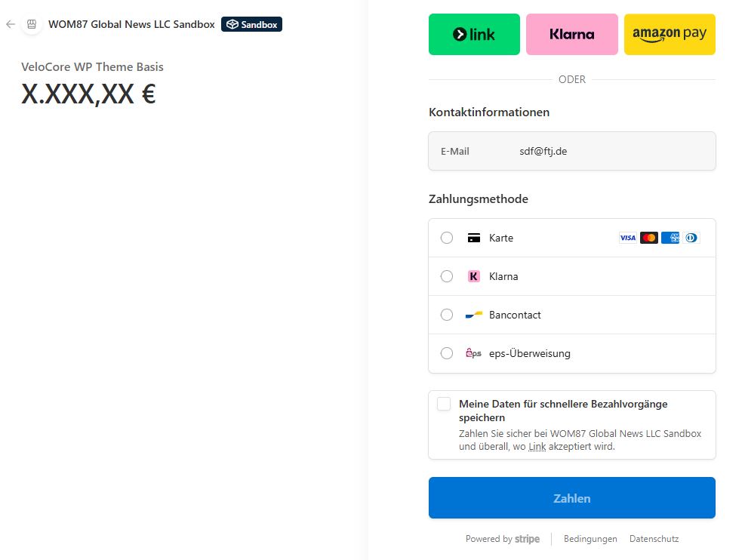Screen dimensions: 745x560
Task: Click the American Express logo
Action: 670,238
